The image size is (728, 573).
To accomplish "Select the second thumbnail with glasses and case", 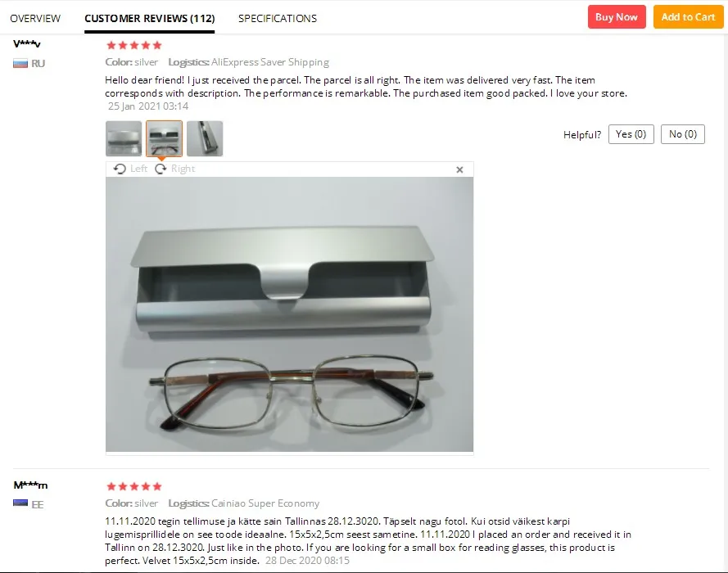I will coord(164,138).
